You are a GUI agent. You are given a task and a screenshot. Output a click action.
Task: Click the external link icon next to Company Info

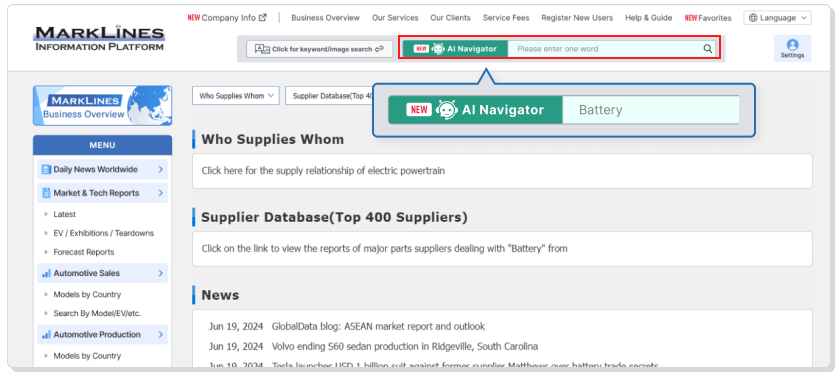pyautogui.click(x=262, y=18)
